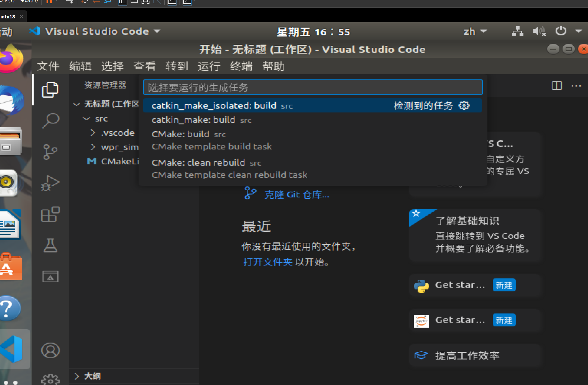Open the 文件 menu
Image resolution: width=588 pixels, height=385 pixels.
coord(48,66)
